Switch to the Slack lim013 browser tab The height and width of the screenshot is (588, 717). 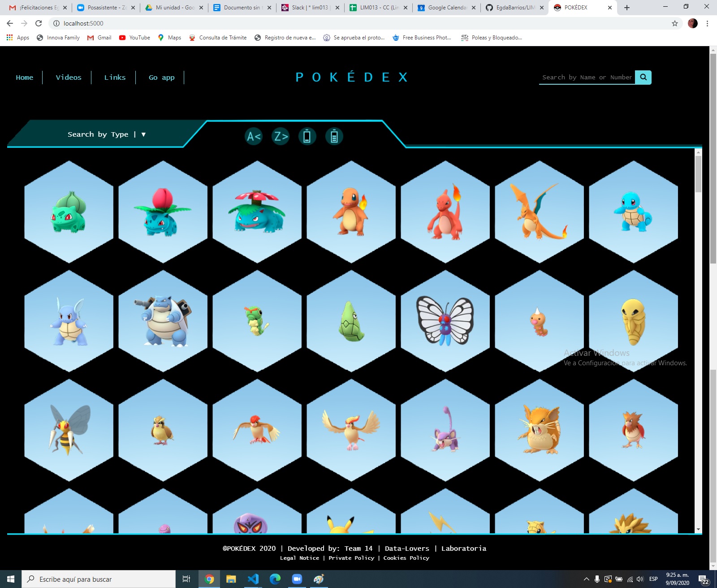point(311,8)
